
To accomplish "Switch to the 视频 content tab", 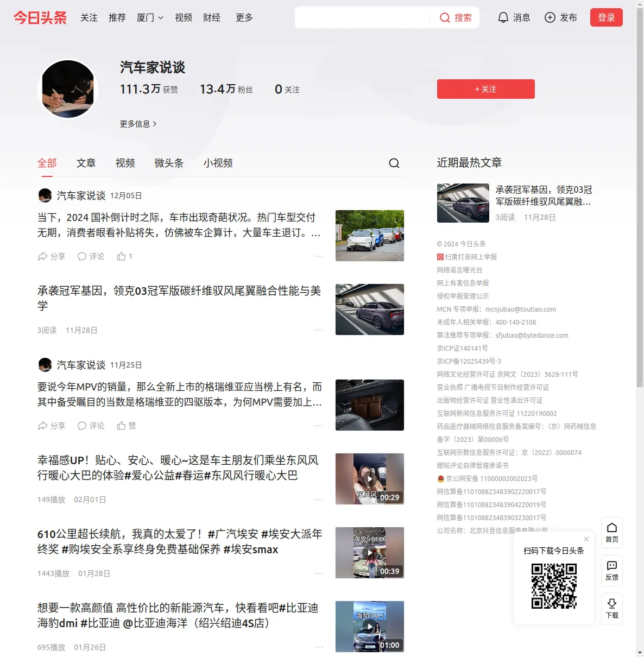I will tap(125, 163).
